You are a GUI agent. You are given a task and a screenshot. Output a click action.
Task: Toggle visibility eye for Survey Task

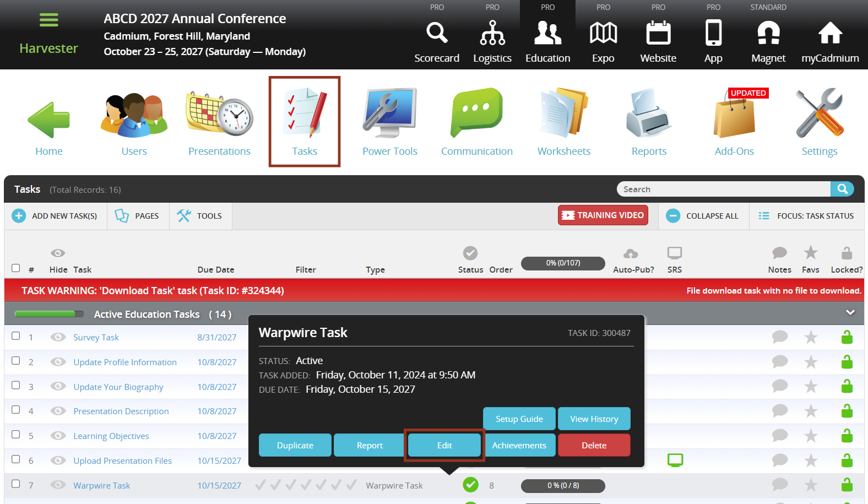click(58, 337)
